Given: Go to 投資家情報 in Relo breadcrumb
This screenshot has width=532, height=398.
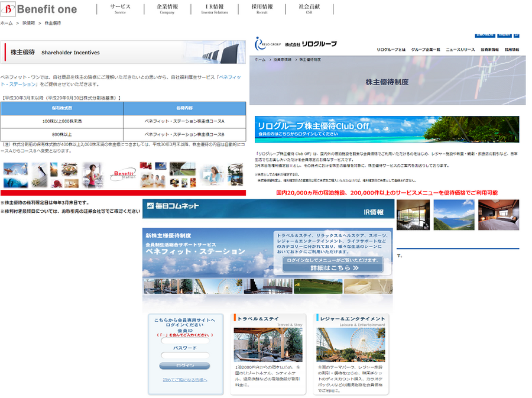Looking at the screenshot, I should [283, 60].
